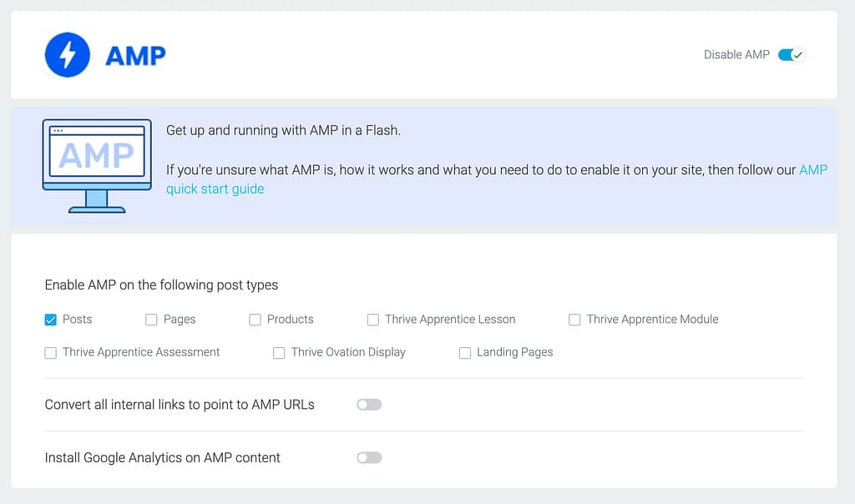Viewport: 855px width, 504px height.
Task: Click the 'Disable AMP' label text
Action: [736, 54]
